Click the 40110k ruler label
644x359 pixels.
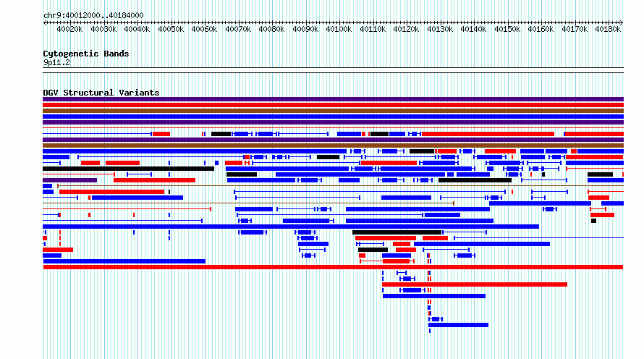tap(373, 29)
